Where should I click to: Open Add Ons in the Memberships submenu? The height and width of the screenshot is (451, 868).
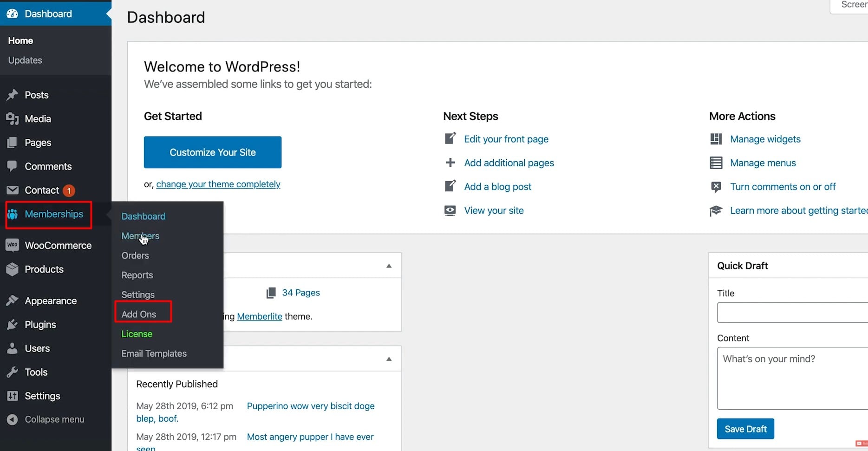point(139,314)
